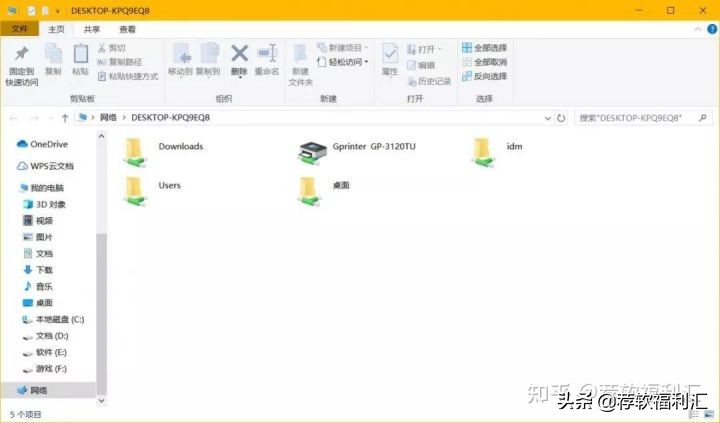Screen dimensions: 720x423
Task: Click 网络 in the address bar breadcrumb
Action: tap(108, 118)
